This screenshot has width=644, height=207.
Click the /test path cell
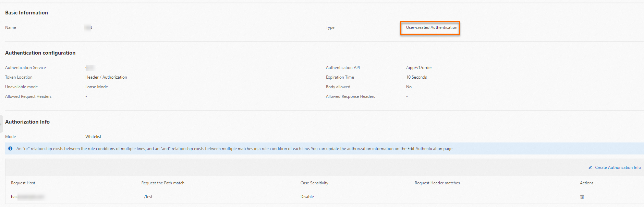click(148, 197)
